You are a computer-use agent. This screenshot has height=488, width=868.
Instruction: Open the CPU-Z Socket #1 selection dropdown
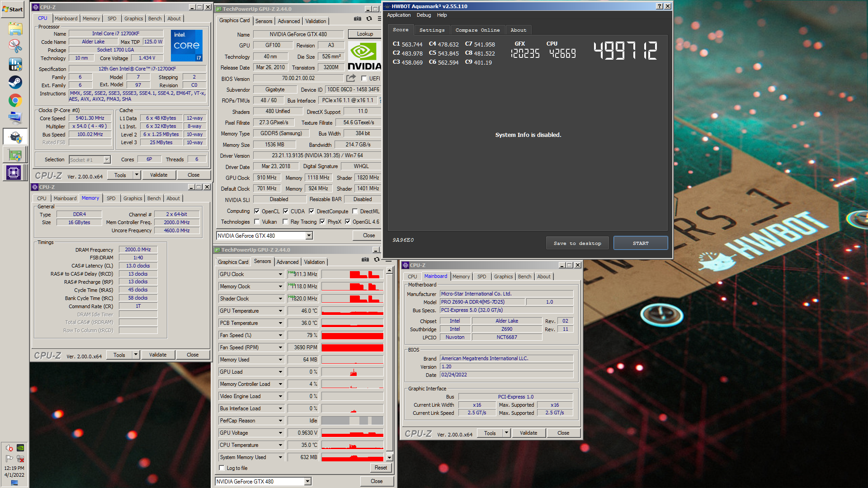point(107,160)
